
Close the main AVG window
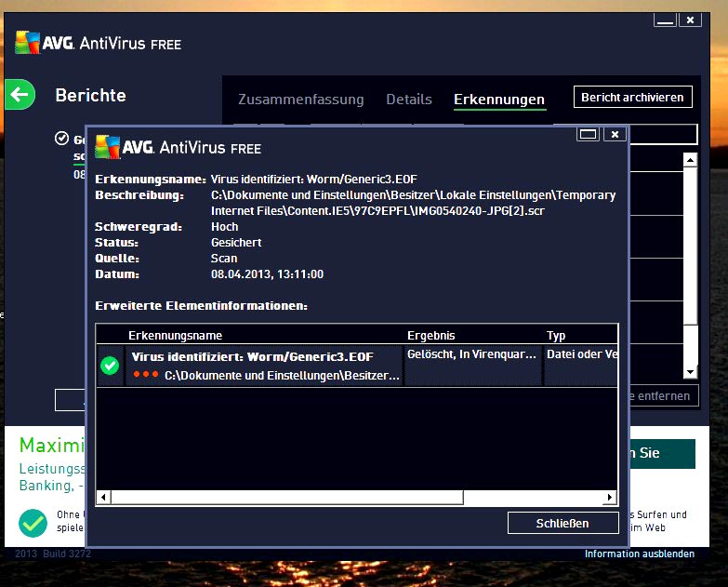[x=691, y=20]
